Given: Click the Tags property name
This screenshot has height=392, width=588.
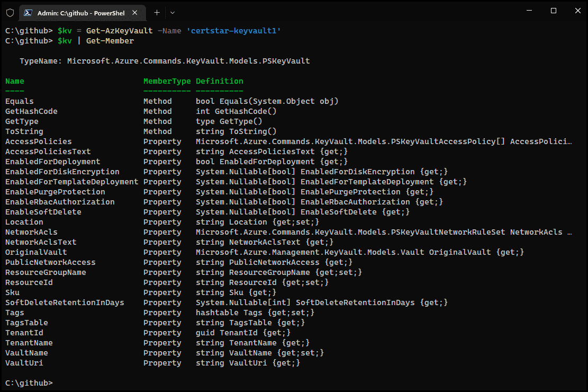Looking at the screenshot, I should click(15, 313).
